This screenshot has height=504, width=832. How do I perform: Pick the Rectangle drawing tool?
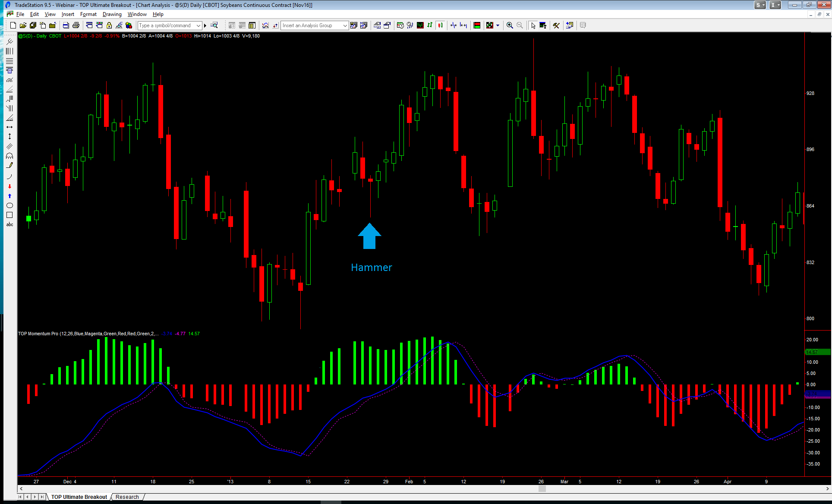pos(9,215)
